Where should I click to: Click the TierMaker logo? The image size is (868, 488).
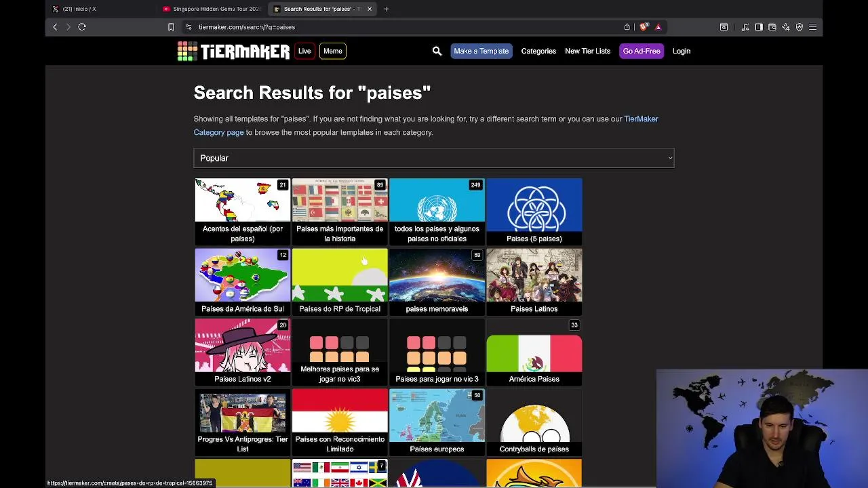coord(233,51)
